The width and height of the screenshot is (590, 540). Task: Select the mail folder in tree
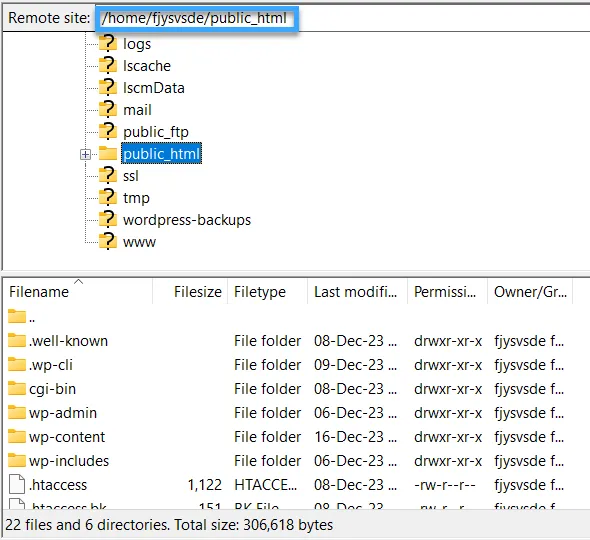tap(137, 110)
